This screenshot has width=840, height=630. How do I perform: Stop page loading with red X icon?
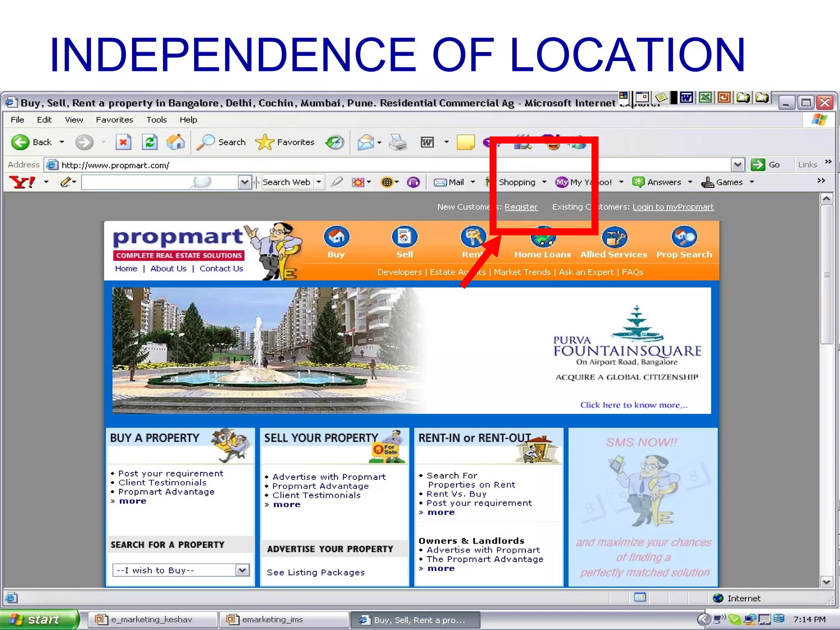pos(123,142)
